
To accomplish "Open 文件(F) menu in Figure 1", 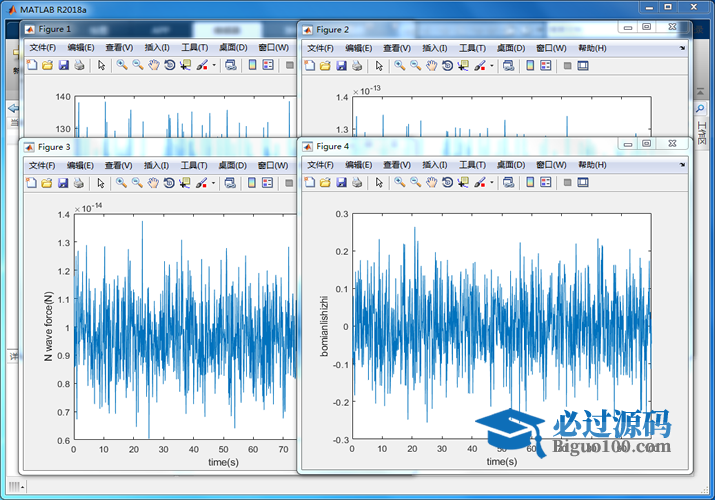I will pos(43,47).
